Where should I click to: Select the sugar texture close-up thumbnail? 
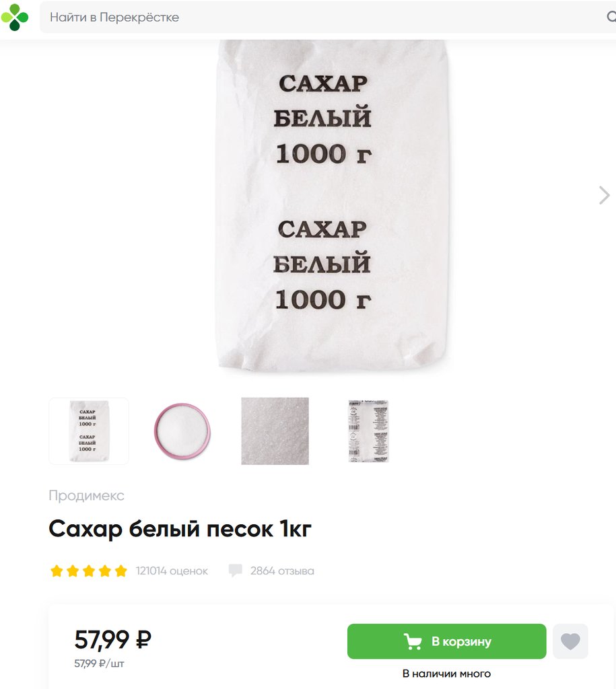coord(275,431)
